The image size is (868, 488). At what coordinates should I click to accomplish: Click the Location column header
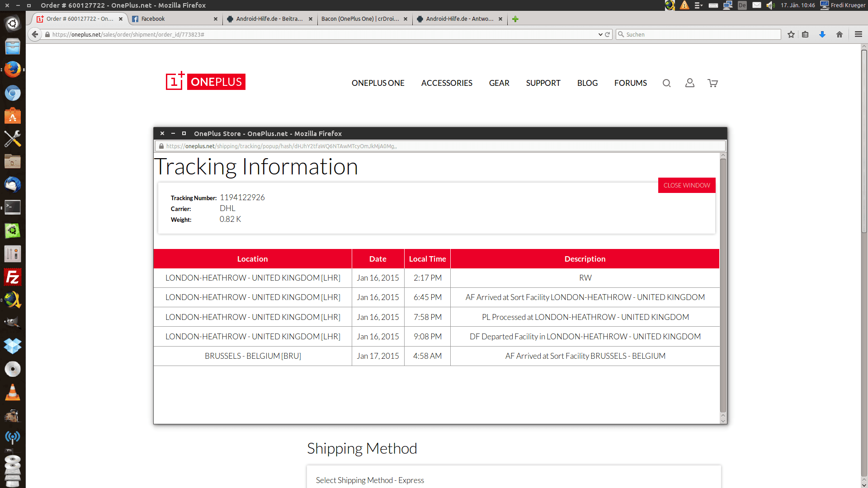pos(252,259)
